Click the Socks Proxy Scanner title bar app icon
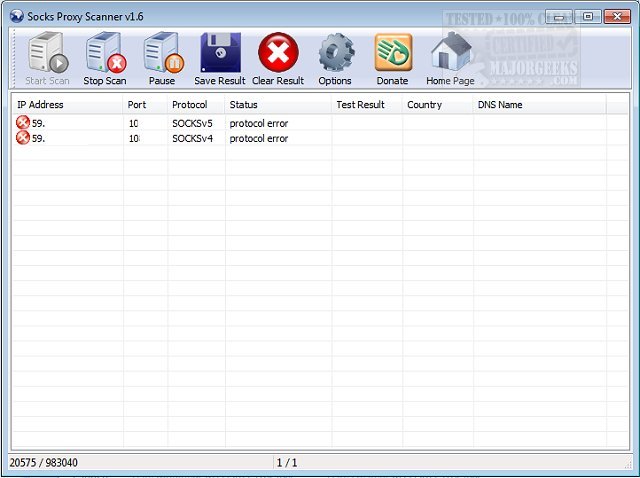640x478 pixels. click(17, 16)
